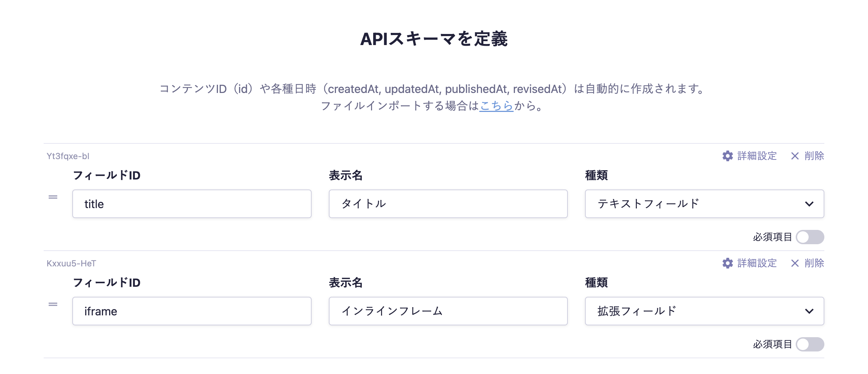
Task: Open 詳細設定 for the title field
Action: click(757, 156)
